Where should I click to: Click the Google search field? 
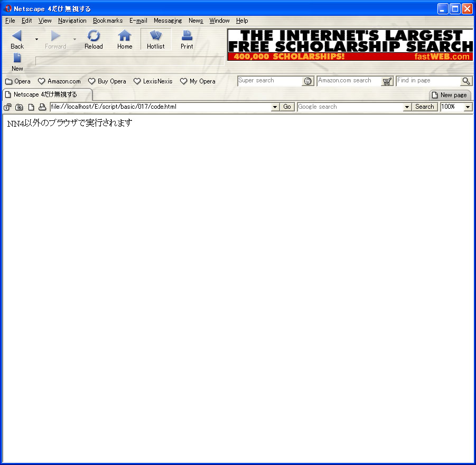(350, 107)
